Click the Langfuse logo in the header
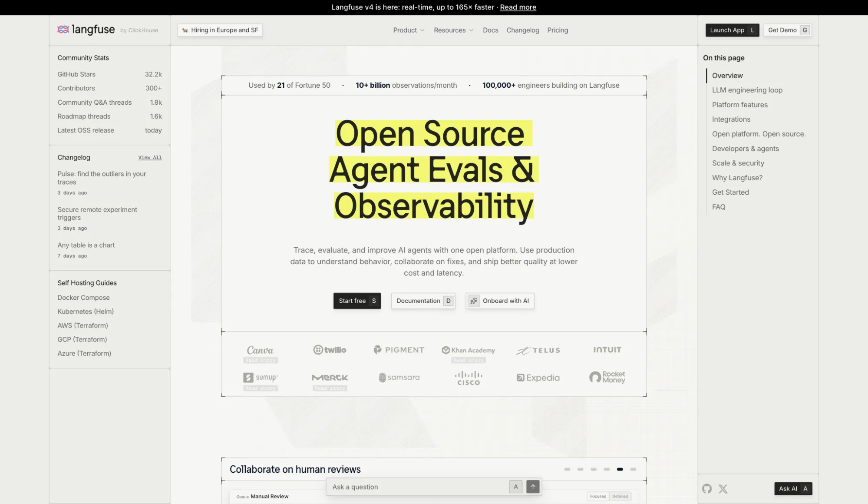The height and width of the screenshot is (504, 868). [x=86, y=30]
